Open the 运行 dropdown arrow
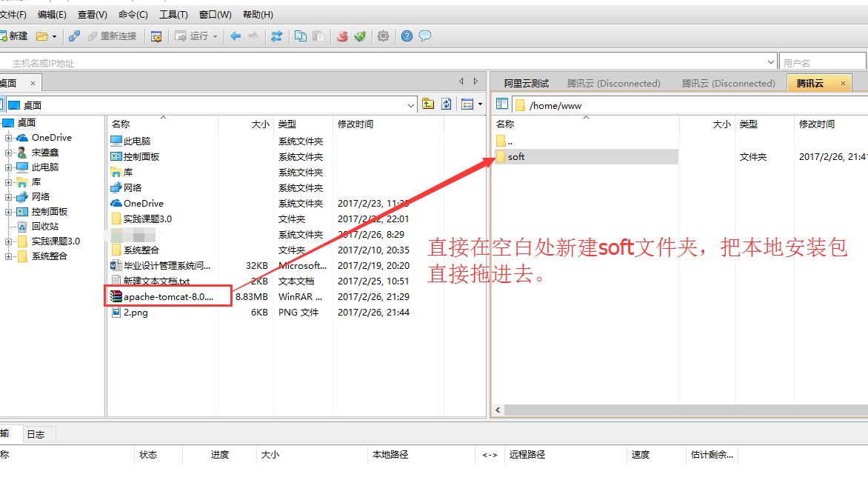The width and height of the screenshot is (868, 500). [x=216, y=36]
